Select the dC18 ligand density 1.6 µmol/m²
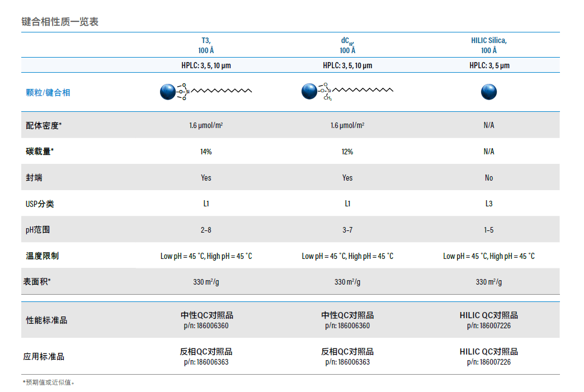 pos(347,125)
